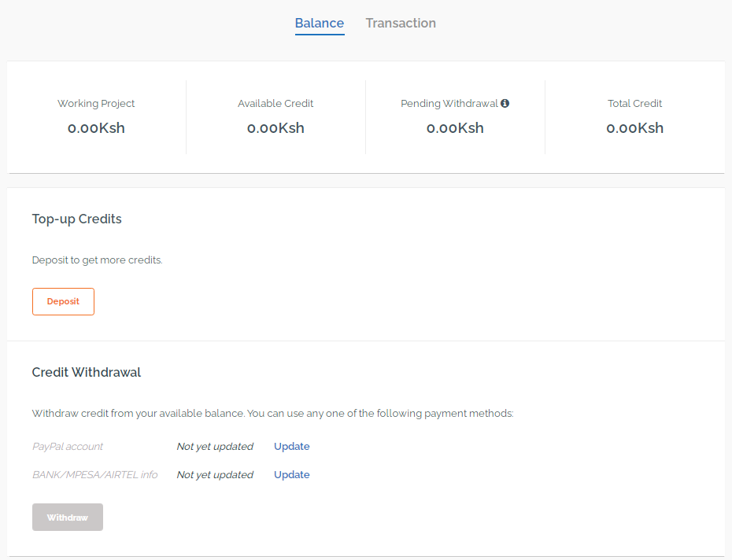Click the Credit Withdrawal heading
This screenshot has height=560, width=732.
pos(87,372)
